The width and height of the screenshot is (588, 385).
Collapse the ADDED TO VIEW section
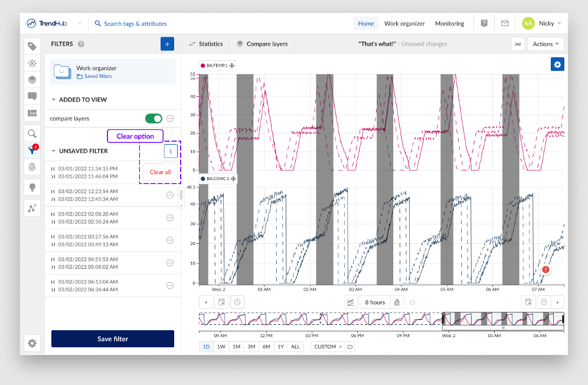[x=54, y=100]
